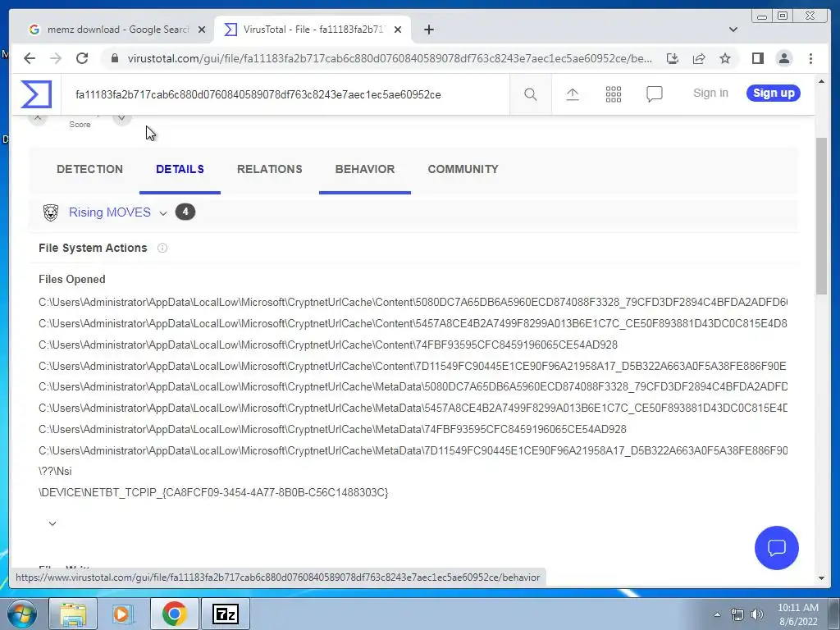Open the upload file icon
The width and height of the screenshot is (840, 630).
pyautogui.click(x=572, y=94)
